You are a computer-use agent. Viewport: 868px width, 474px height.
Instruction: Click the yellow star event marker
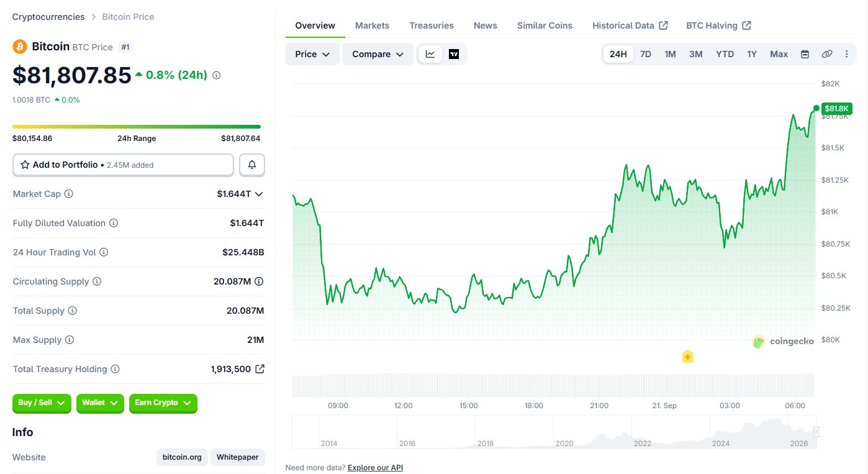(687, 357)
